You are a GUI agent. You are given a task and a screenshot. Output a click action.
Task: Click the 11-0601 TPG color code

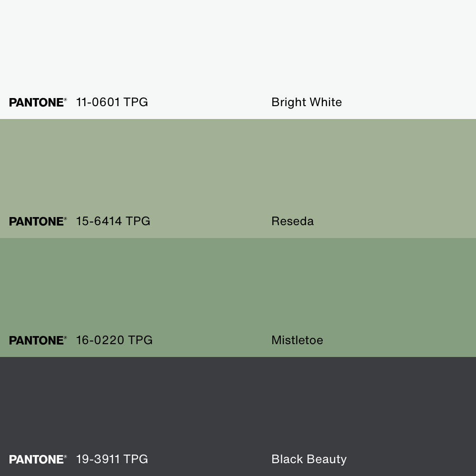point(112,102)
